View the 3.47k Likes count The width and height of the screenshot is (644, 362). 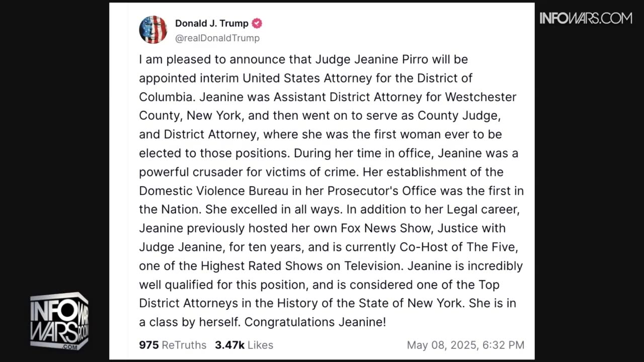point(244,345)
